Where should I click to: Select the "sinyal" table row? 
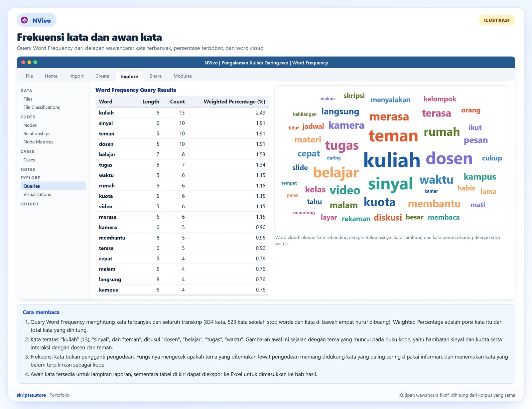[182, 123]
